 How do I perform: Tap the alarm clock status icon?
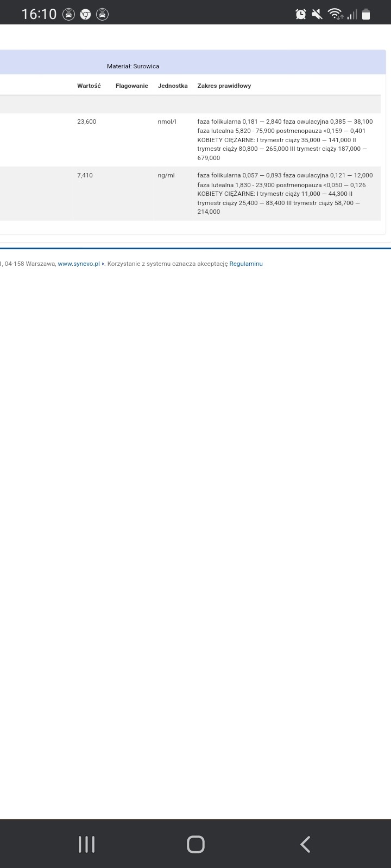pos(301,15)
